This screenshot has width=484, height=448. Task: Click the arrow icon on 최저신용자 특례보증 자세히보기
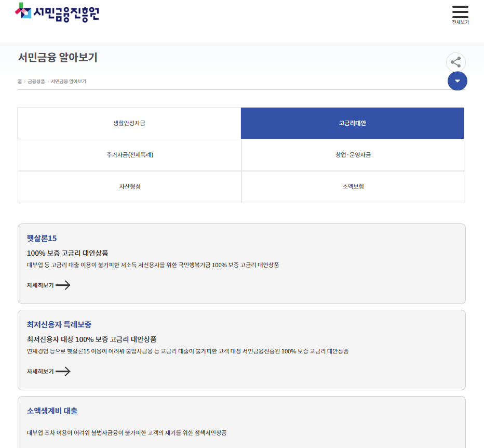64,372
